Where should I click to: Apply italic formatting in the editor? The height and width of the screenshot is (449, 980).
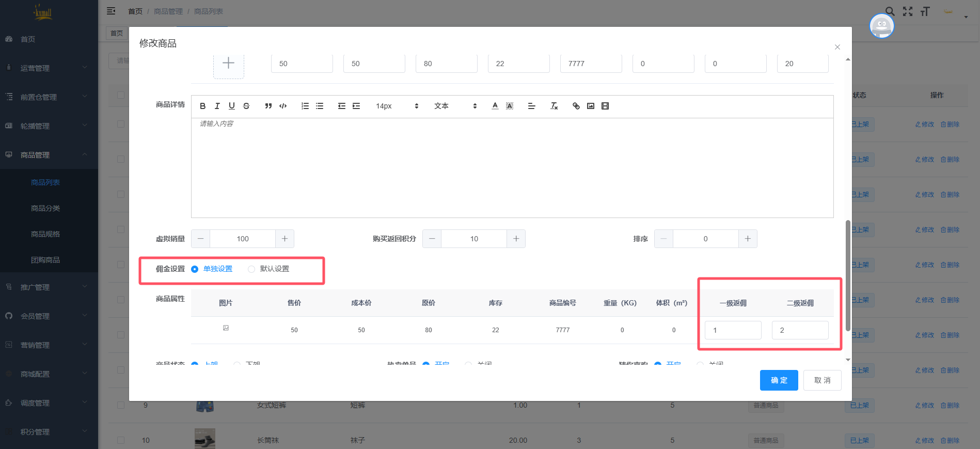click(x=217, y=106)
